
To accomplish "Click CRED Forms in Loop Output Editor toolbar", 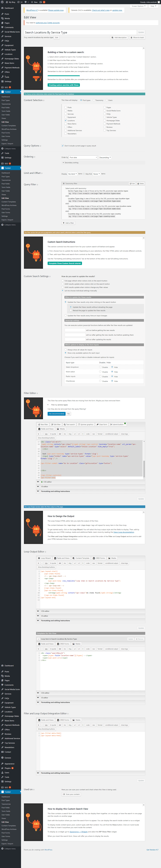I will pos(99,558).
